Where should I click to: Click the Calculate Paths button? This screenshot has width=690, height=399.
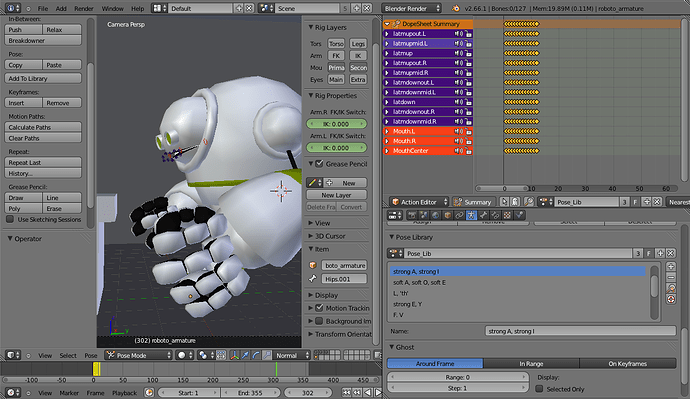tap(43, 127)
